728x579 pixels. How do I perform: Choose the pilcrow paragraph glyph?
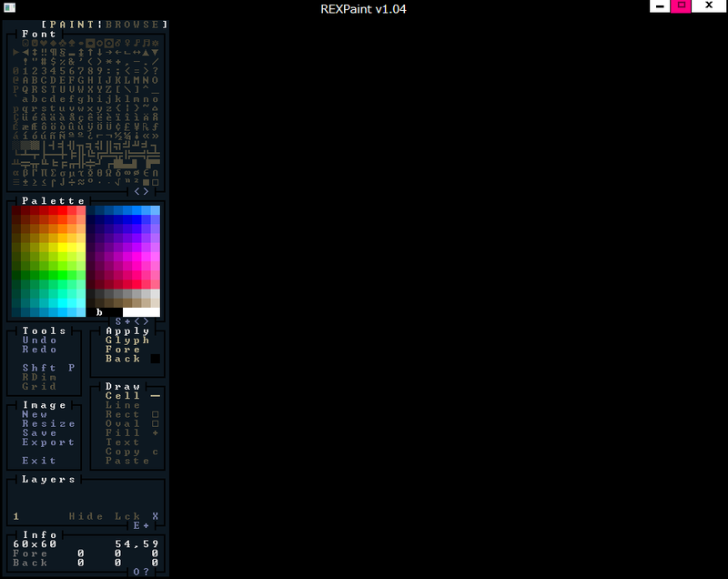click(x=53, y=53)
